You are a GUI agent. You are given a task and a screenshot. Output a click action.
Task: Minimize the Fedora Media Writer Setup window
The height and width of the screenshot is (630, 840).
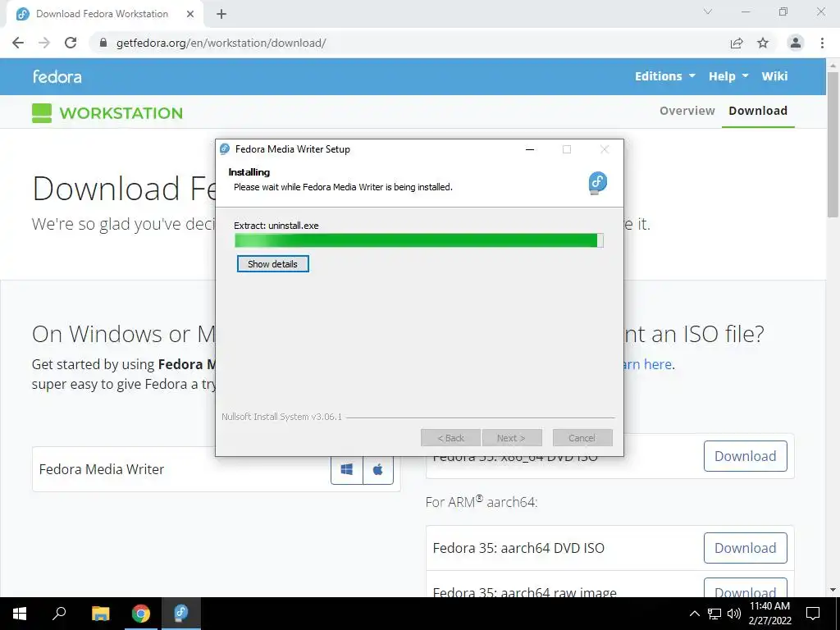coord(530,149)
